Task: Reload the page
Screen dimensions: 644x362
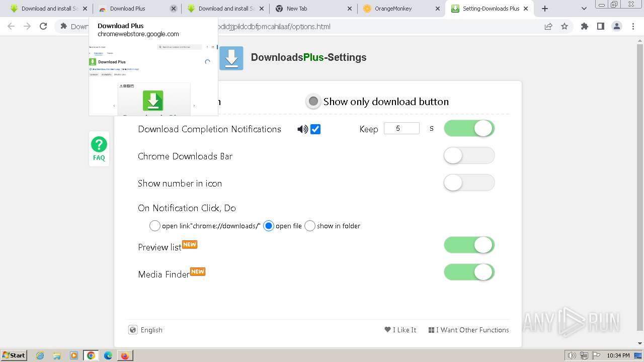Action: (x=43, y=26)
